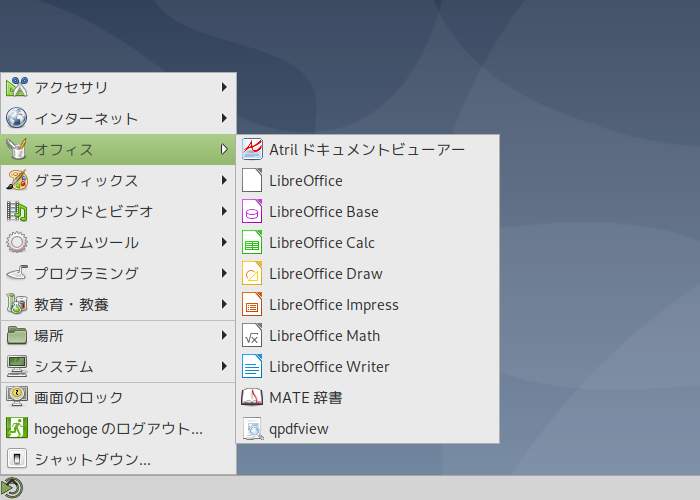Click the オフィス submenu arrow
The height and width of the screenshot is (500, 700).
(x=224, y=149)
